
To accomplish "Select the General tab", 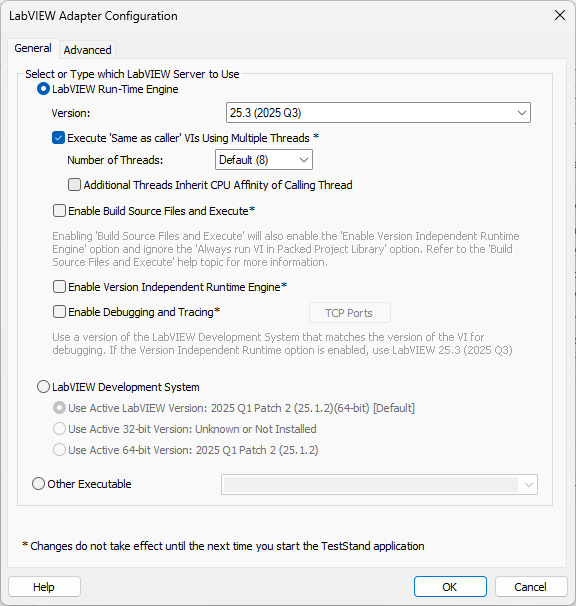I will point(33,48).
